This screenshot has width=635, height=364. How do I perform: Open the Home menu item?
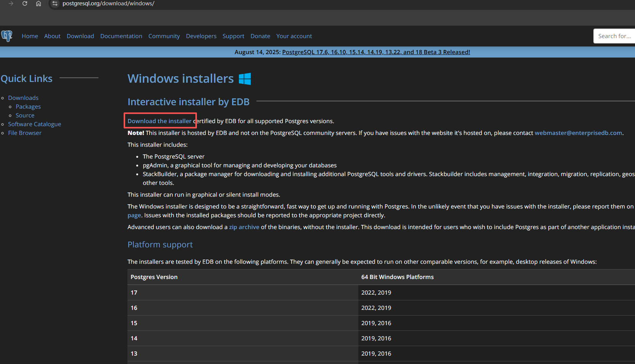[30, 36]
